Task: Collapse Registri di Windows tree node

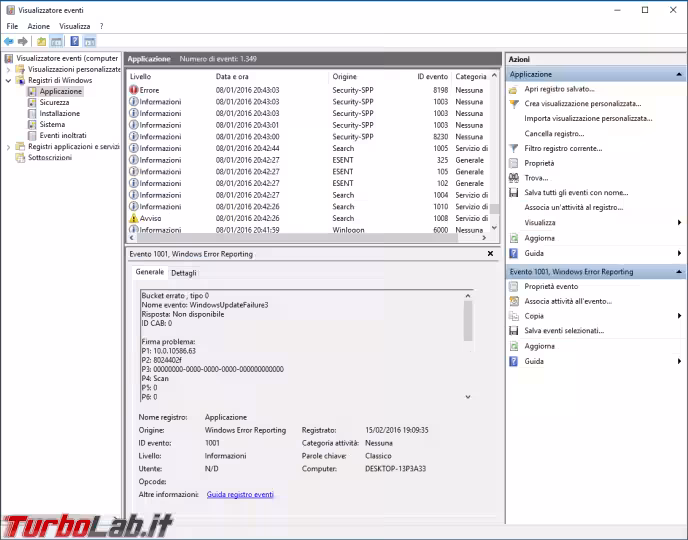Action: [8, 80]
